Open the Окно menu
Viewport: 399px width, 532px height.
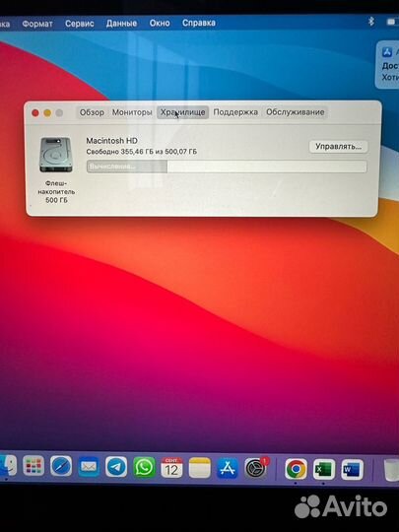(x=160, y=23)
